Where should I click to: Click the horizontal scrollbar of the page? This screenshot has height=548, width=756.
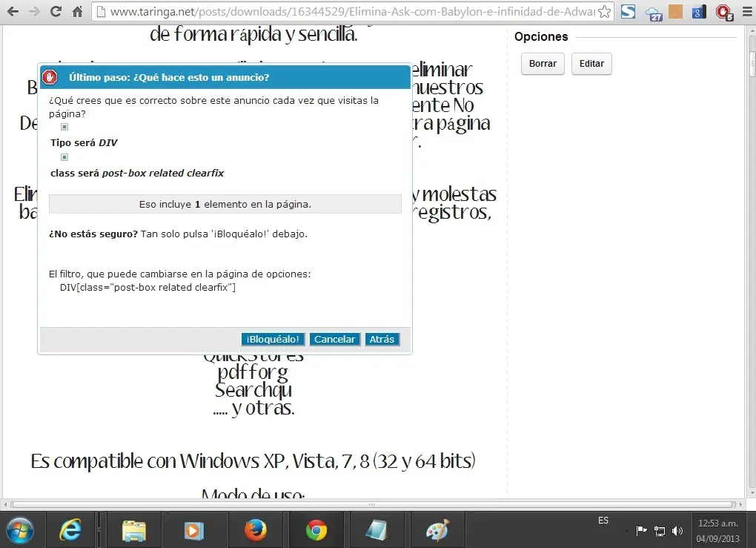372,504
